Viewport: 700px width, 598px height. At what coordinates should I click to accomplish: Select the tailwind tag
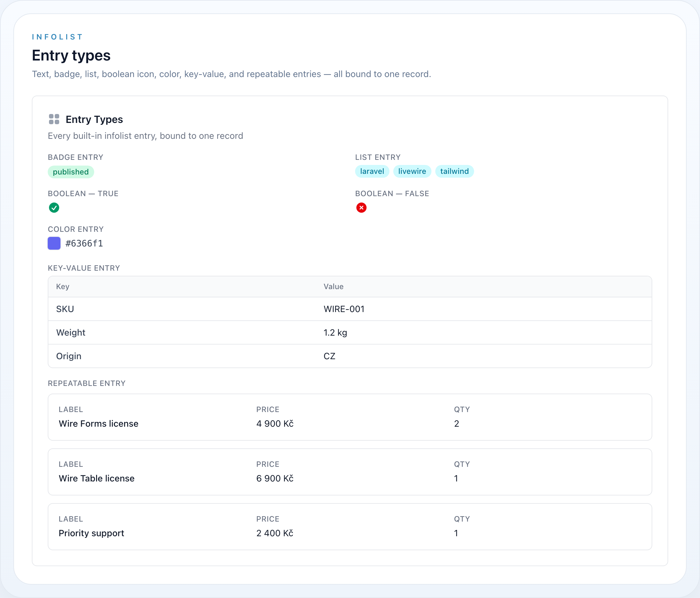pyautogui.click(x=454, y=171)
